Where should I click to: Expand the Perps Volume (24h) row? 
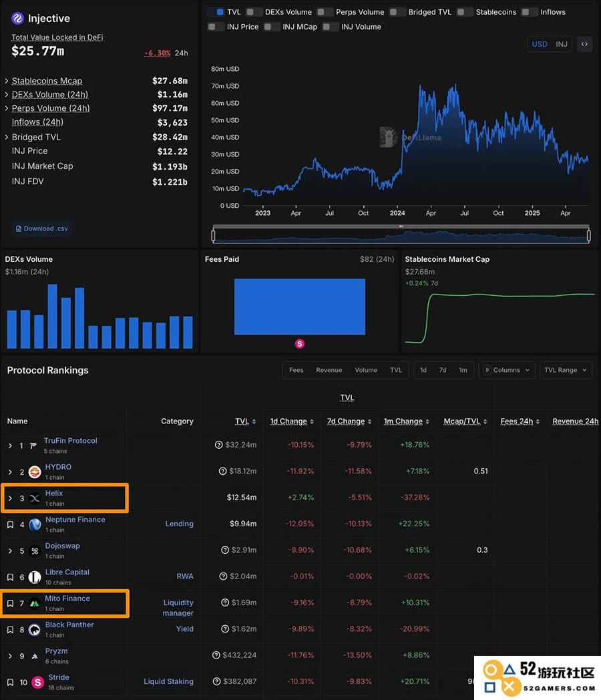[7, 108]
